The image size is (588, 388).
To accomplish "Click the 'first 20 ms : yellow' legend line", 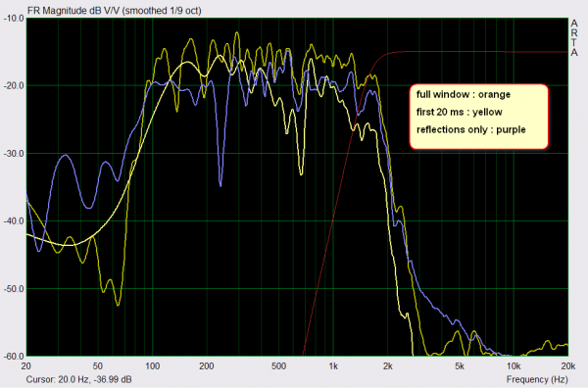I will coord(459,112).
